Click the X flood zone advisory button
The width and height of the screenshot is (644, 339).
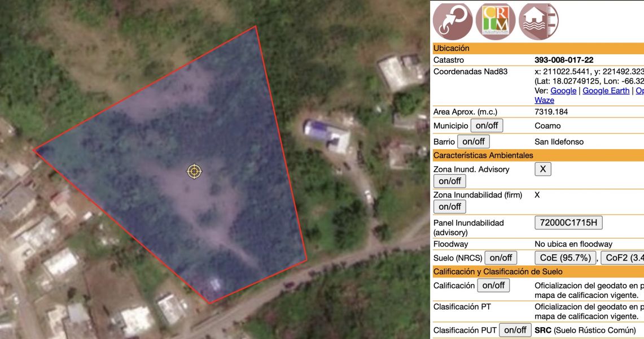pyautogui.click(x=542, y=169)
